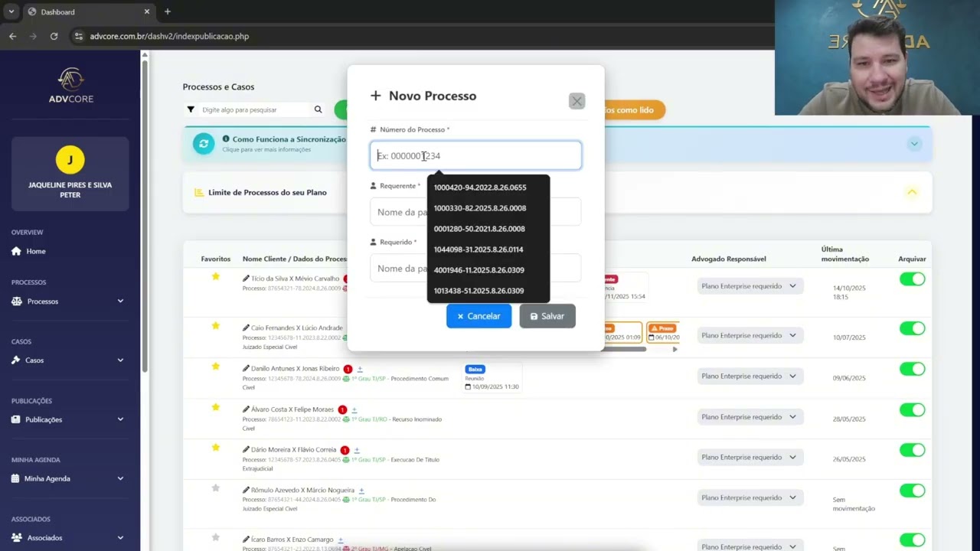Click the Baixa Reunião 10/09/2025 card
Screen dimensions: 980x551
[492, 377]
